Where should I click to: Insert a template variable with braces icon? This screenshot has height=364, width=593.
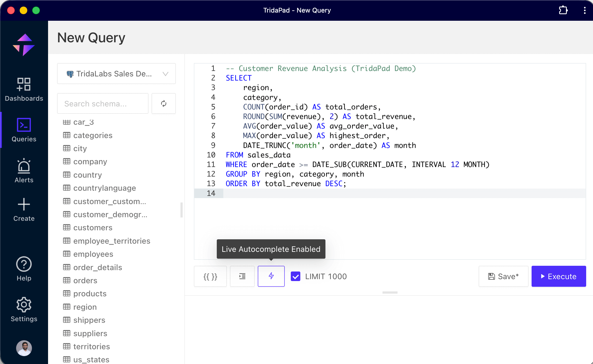(210, 276)
